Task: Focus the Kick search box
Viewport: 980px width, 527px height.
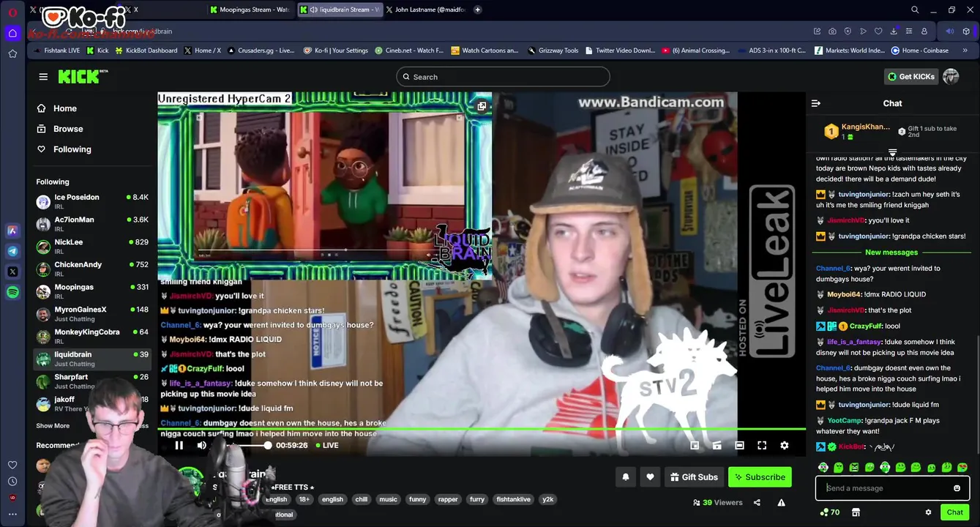Action: pyautogui.click(x=503, y=77)
